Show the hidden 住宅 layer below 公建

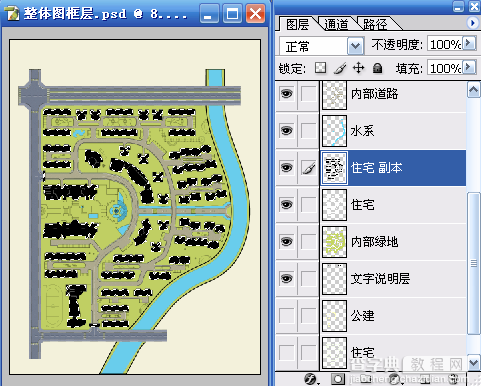coord(286,352)
